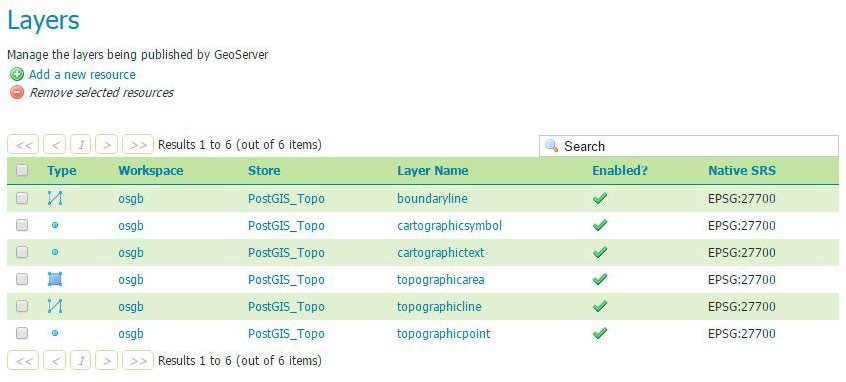The image size is (846, 382).
Task: Check the topographicpoint row checkbox
Action: [22, 333]
